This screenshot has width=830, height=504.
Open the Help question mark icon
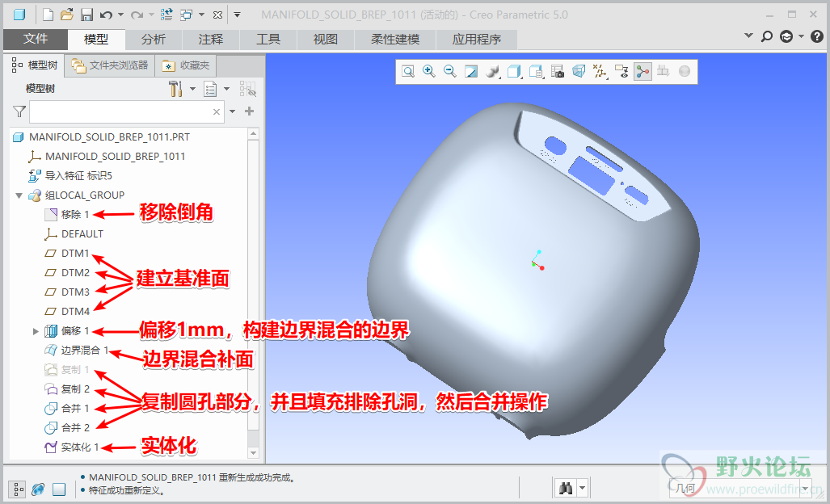pyautogui.click(x=817, y=36)
